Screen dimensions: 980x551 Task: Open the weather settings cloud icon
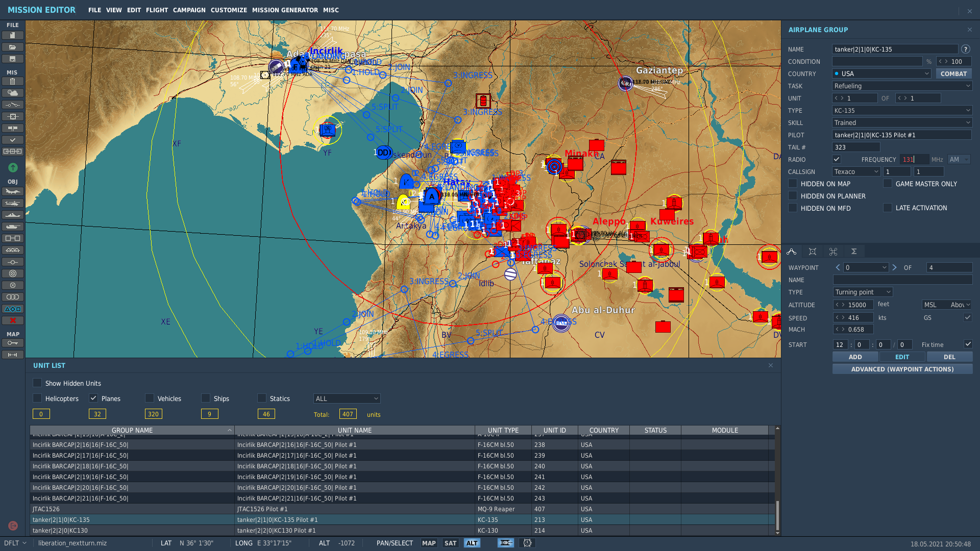coord(13,93)
